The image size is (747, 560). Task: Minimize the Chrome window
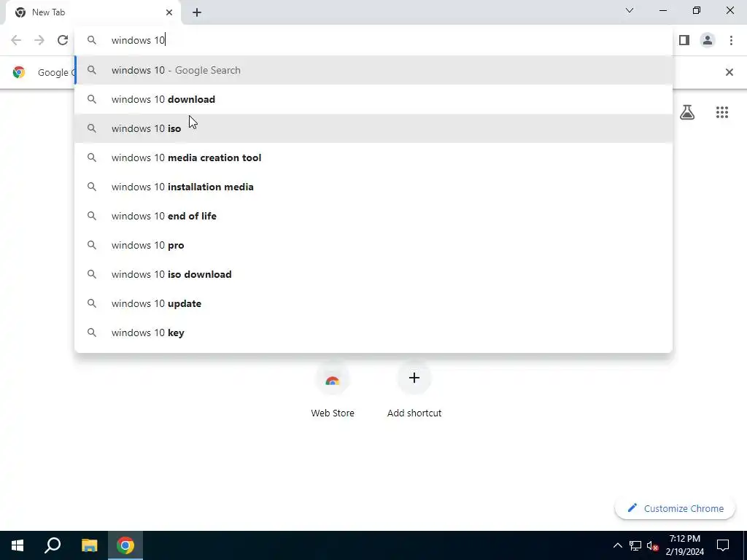(x=662, y=10)
